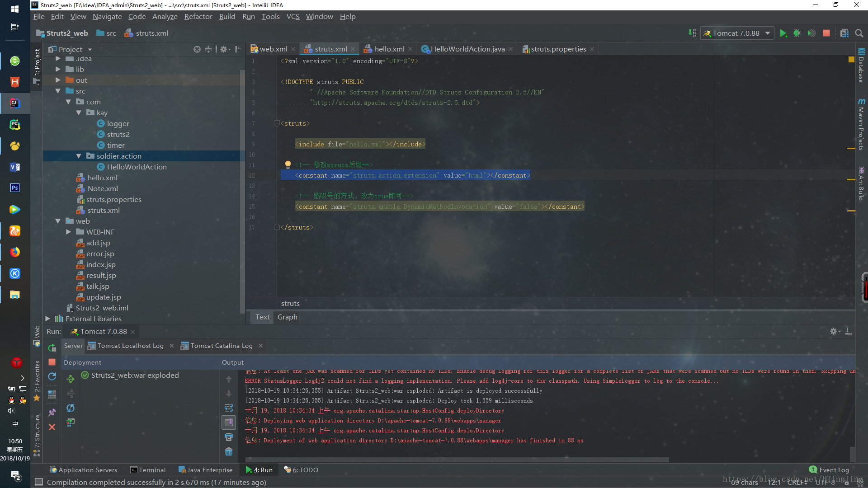Open the Navigate menu
Image resolution: width=868 pixels, height=488 pixels.
click(107, 17)
